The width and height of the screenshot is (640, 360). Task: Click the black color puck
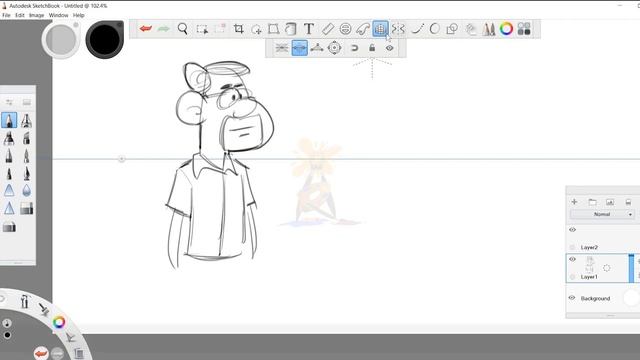pos(104,40)
